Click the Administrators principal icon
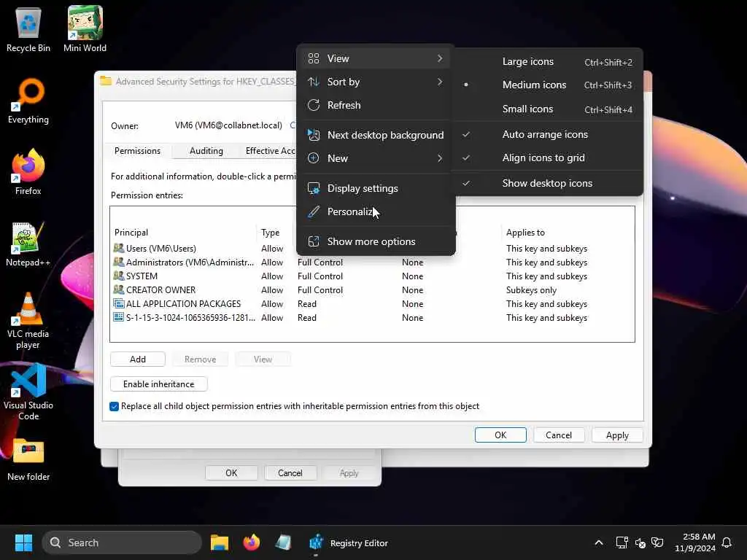The width and height of the screenshot is (747, 560). tap(119, 262)
